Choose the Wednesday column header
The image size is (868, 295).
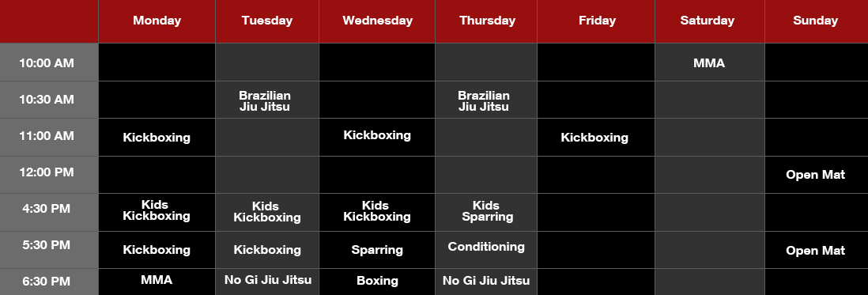click(x=377, y=21)
